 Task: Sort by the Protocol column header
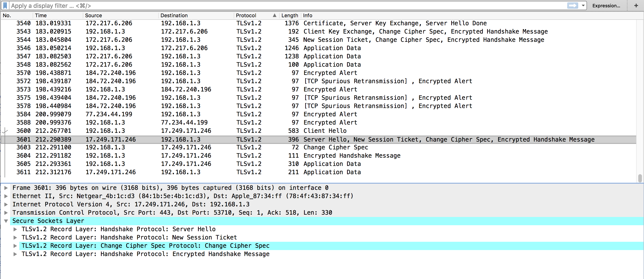click(246, 15)
